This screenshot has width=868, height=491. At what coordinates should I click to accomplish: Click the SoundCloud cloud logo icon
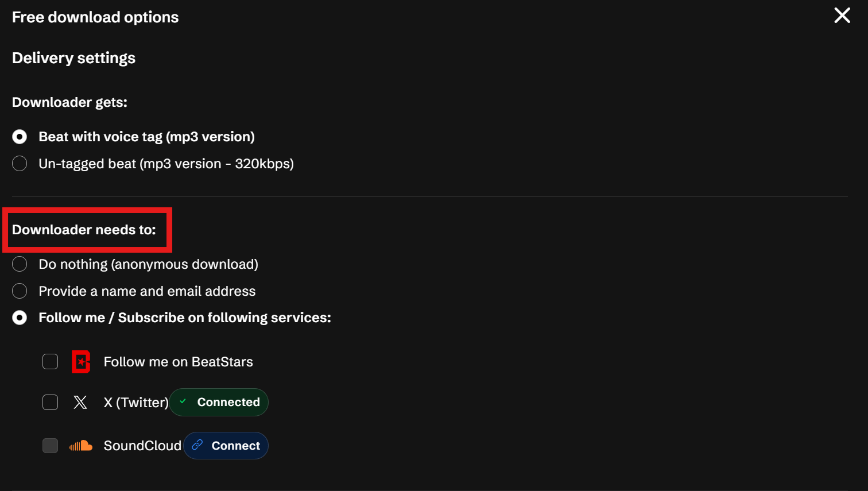81,446
